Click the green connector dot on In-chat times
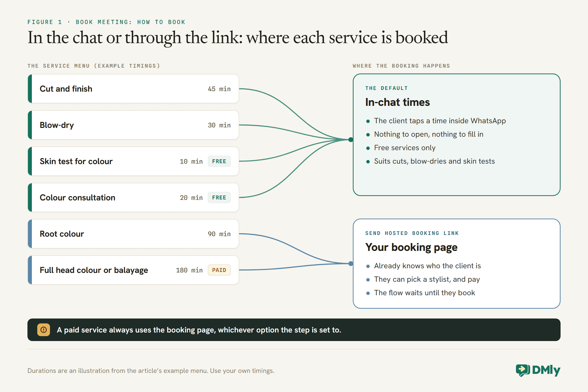The image size is (588, 392). [x=351, y=139]
